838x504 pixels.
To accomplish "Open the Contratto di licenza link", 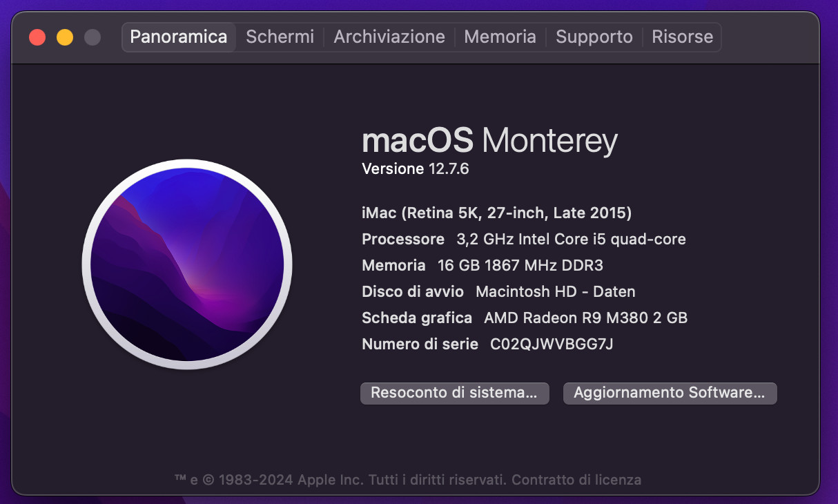I will pos(576,479).
